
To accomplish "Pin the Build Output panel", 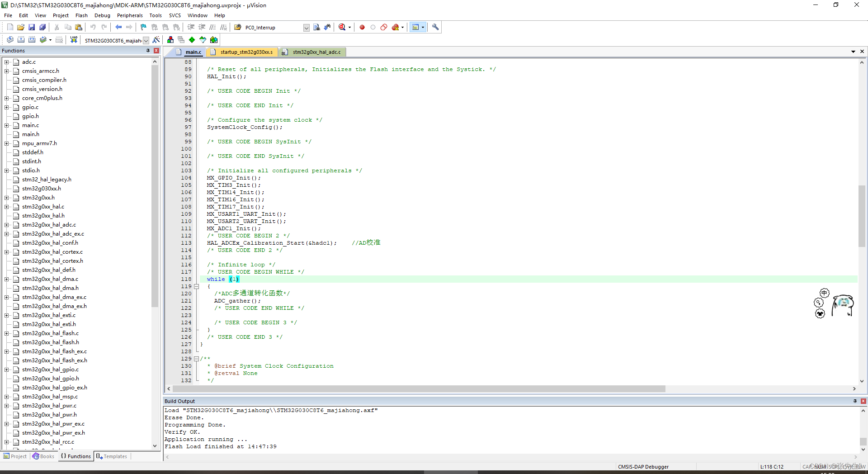I will click(854, 401).
